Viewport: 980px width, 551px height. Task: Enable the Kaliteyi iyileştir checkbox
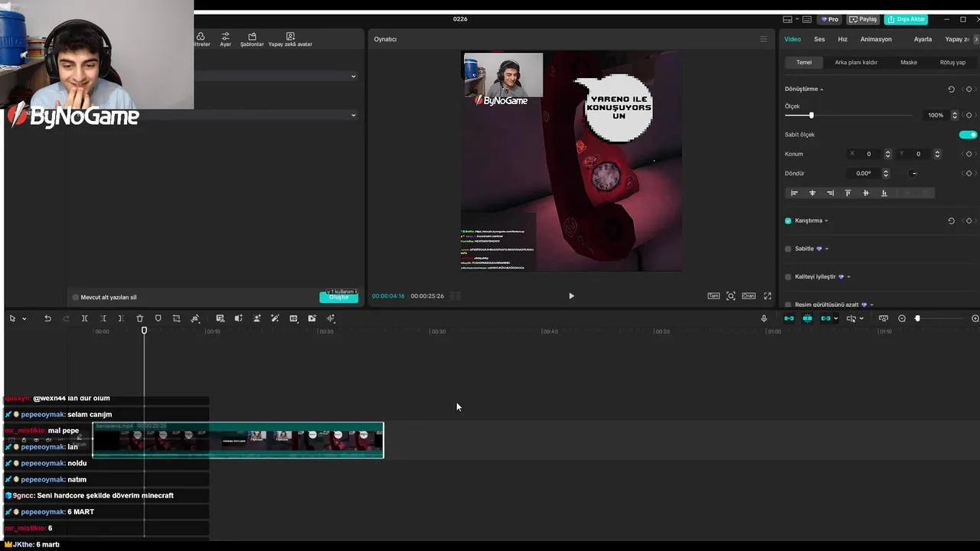click(788, 276)
